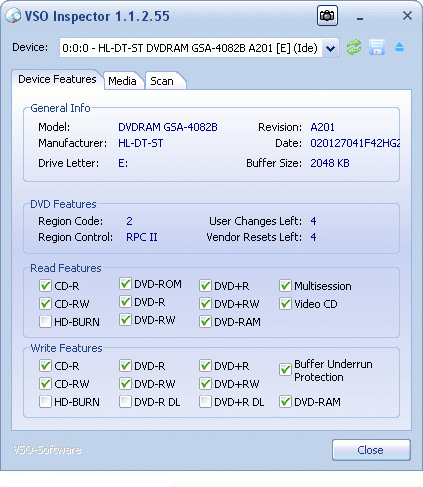The width and height of the screenshot is (423, 487).
Task: Click the revision value A201
Action: [322, 127]
